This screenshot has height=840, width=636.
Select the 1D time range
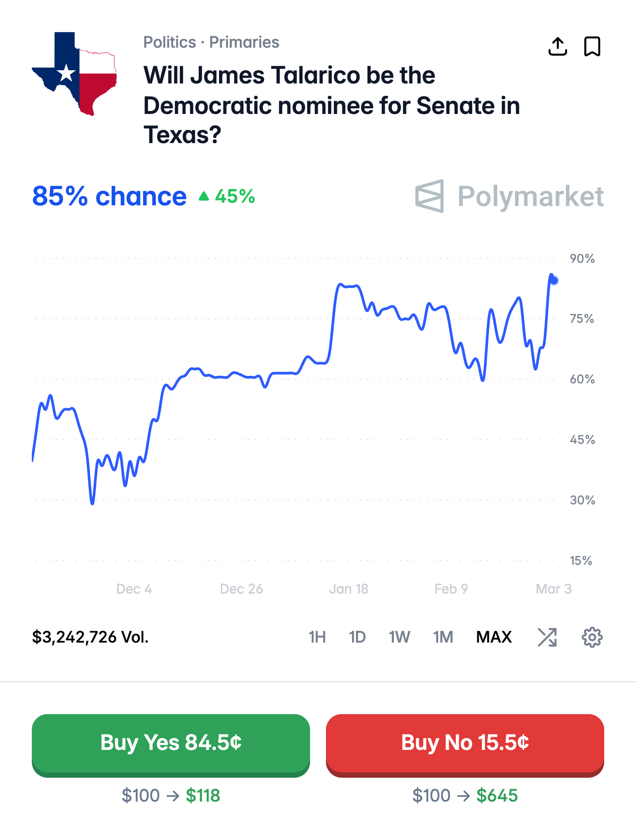click(x=357, y=637)
